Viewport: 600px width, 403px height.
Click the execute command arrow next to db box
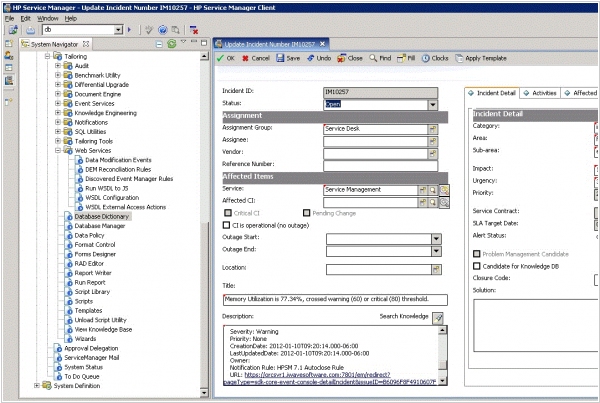(129, 29)
